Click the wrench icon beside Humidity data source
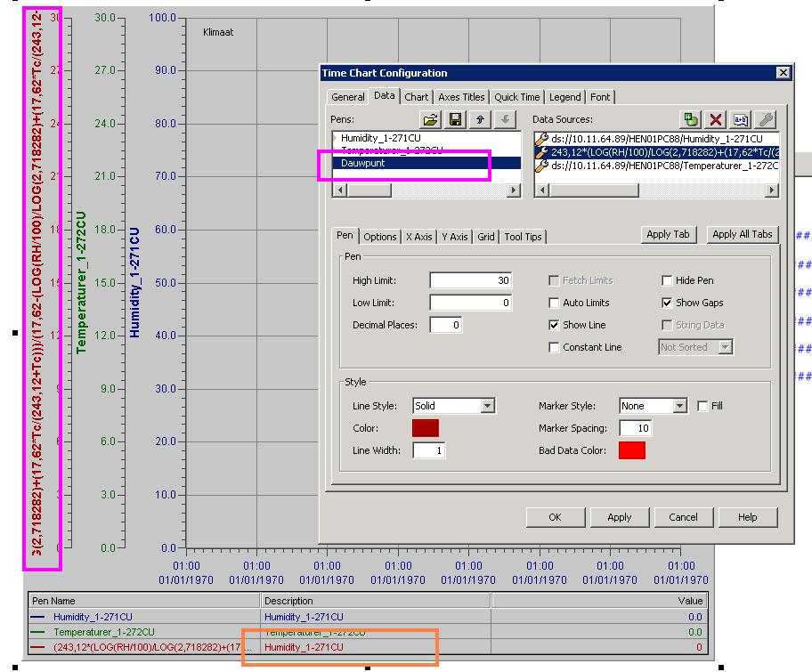Screen dimensions: 812x672 (540, 139)
